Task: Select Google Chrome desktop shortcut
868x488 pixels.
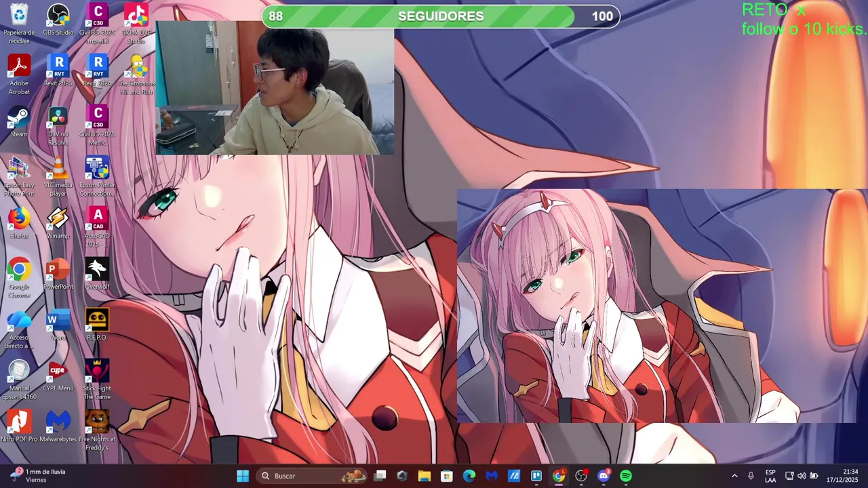Action: click(x=19, y=278)
